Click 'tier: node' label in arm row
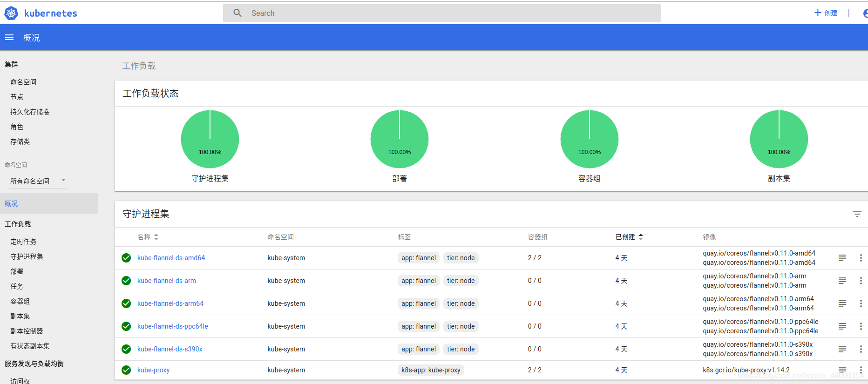Image resolution: width=868 pixels, height=384 pixels. point(461,281)
